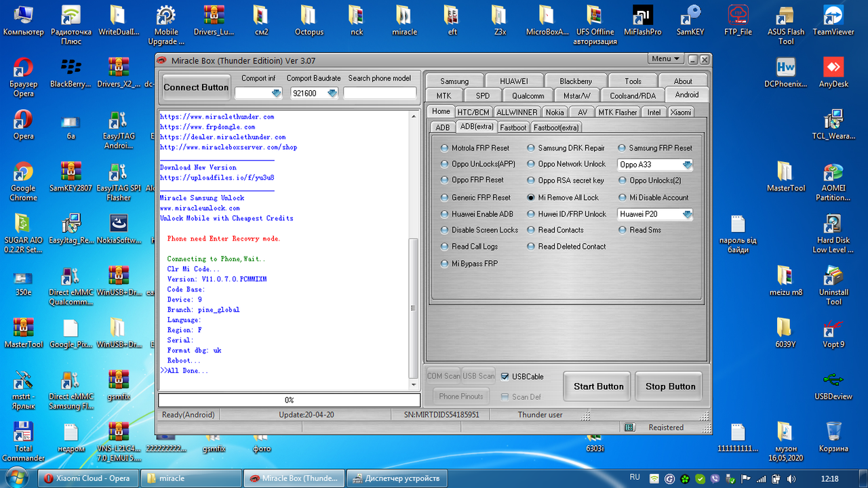Click the Stop Button

[670, 386]
